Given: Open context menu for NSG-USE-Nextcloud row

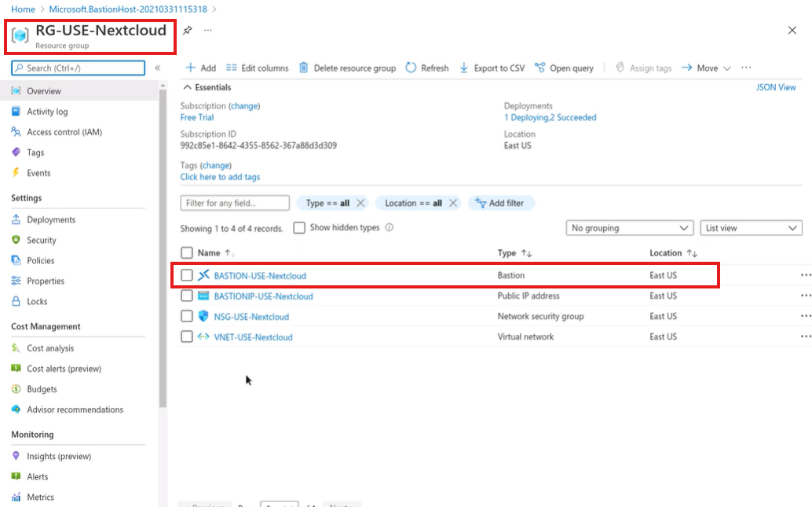Looking at the screenshot, I should tap(806, 316).
